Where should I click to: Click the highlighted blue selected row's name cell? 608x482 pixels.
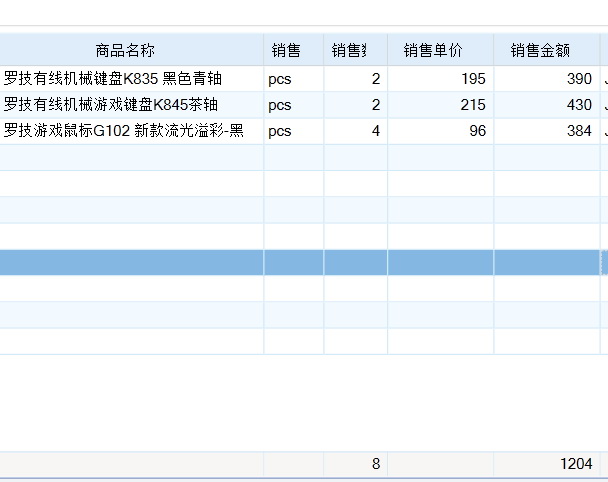(x=131, y=263)
